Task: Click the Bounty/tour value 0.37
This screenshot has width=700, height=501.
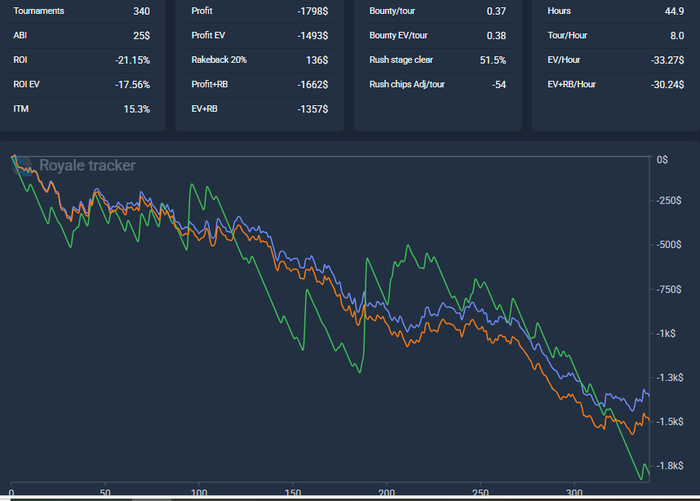Action: [x=496, y=11]
